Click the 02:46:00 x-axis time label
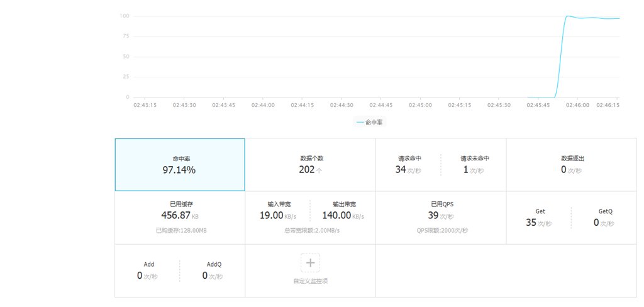644x307 pixels. 577,105
